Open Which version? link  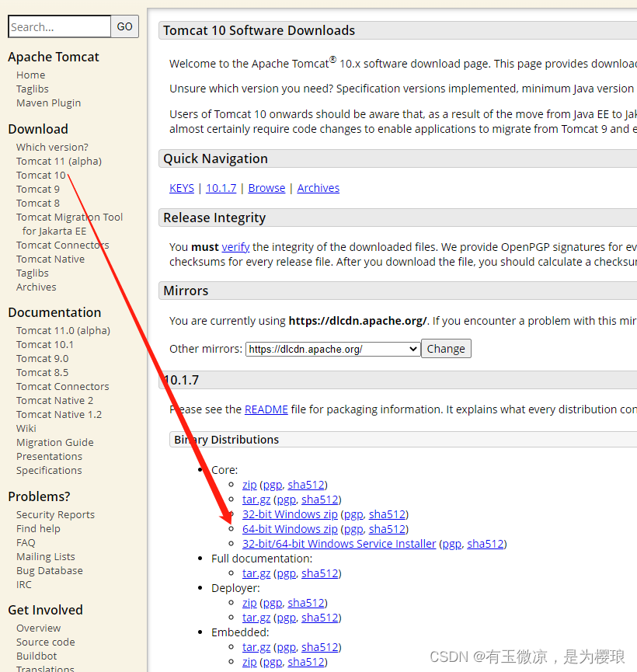[x=52, y=147]
